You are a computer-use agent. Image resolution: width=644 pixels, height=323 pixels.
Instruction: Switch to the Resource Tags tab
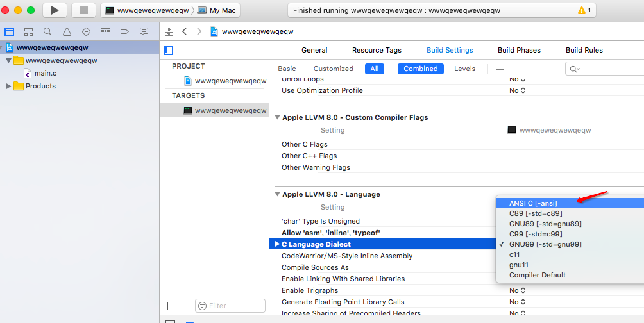pyautogui.click(x=377, y=50)
